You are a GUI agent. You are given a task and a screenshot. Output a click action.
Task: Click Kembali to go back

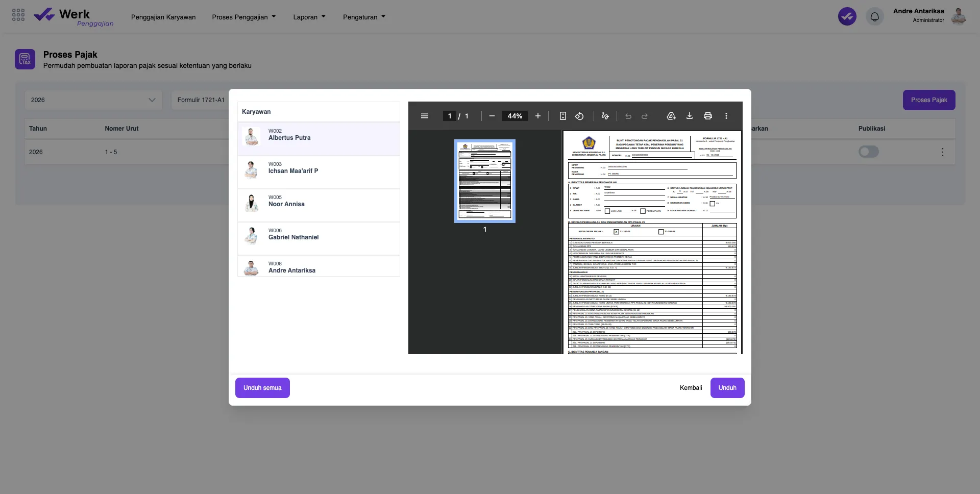(x=691, y=388)
